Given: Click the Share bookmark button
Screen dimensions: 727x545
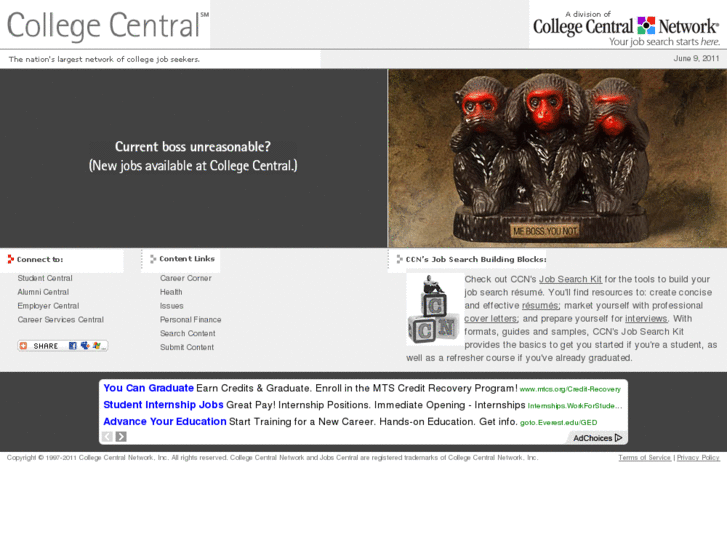Looking at the screenshot, I should (x=63, y=346).
